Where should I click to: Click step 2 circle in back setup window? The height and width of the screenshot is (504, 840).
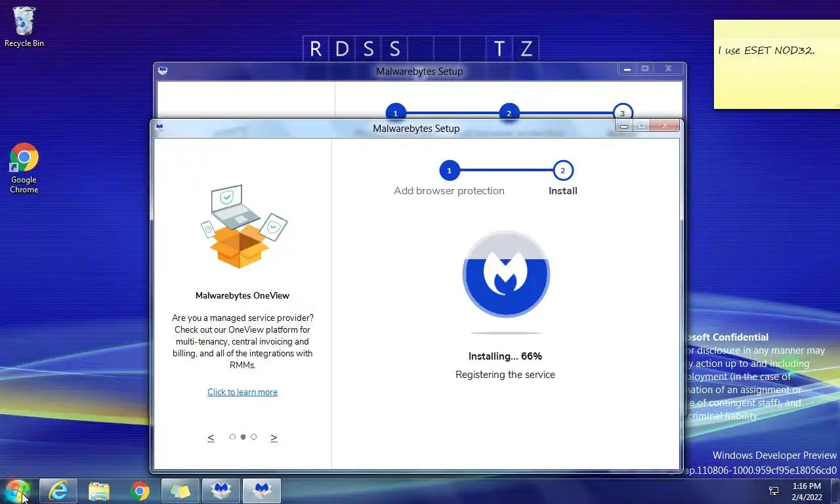coord(509,112)
